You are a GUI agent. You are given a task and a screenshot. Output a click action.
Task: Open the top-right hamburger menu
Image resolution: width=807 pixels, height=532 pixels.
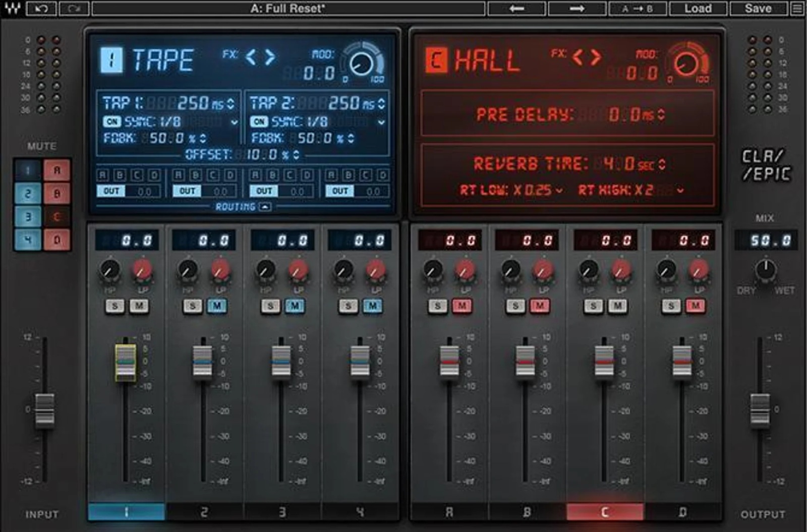point(797,8)
